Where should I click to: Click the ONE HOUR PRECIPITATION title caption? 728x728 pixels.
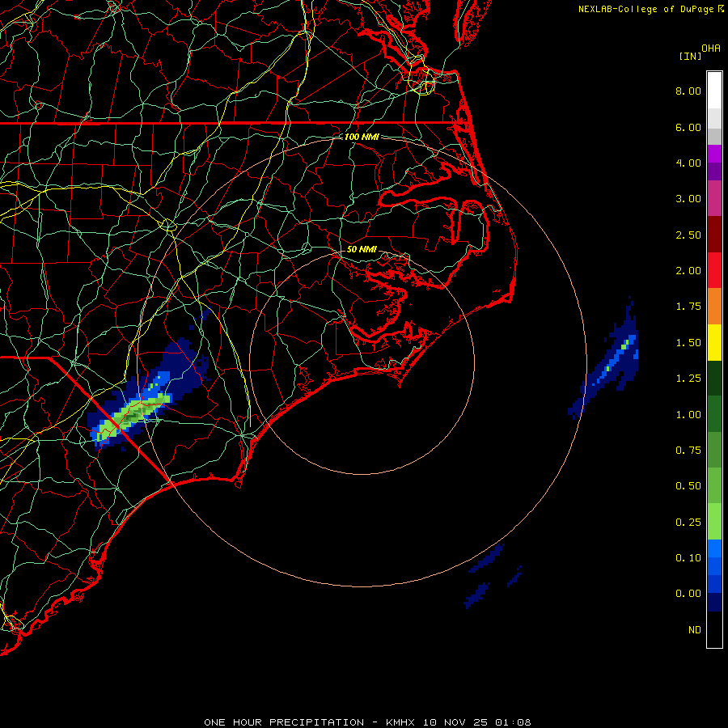point(367,722)
